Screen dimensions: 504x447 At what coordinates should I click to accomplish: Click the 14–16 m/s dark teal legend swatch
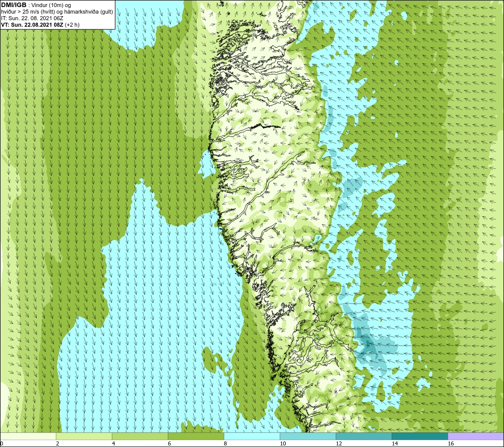[x=420, y=436]
